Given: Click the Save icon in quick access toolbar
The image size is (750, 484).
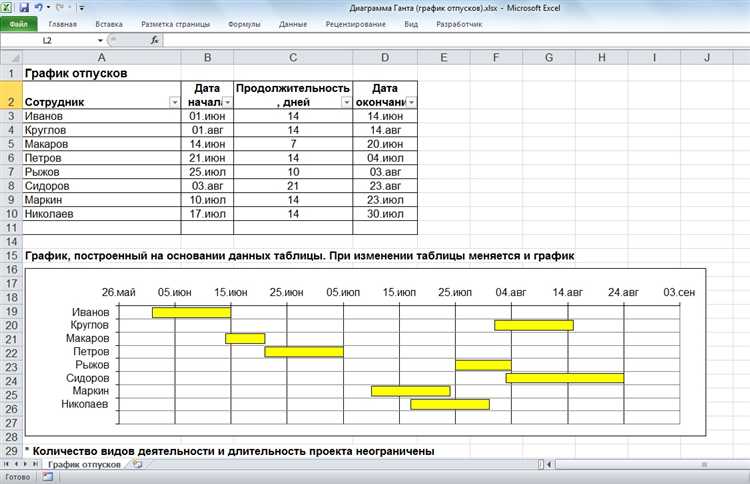Looking at the screenshot, I should [23, 7].
